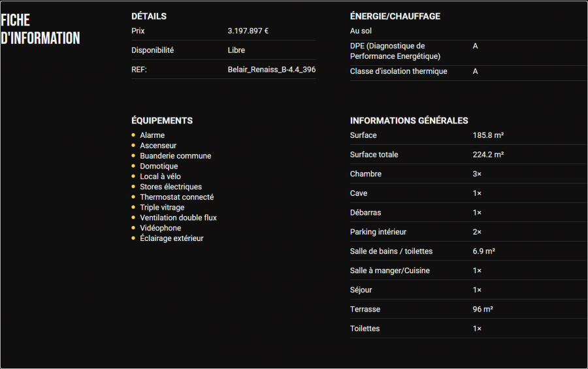The width and height of the screenshot is (588, 369).
Task: Select the Triple vitrage list item
Action: [162, 208]
